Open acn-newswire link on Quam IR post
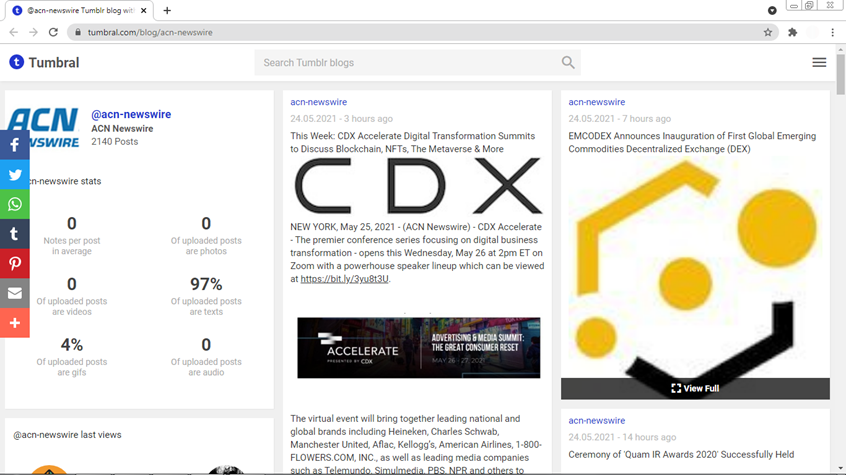Viewport: 846px width, 475px height. (x=596, y=420)
